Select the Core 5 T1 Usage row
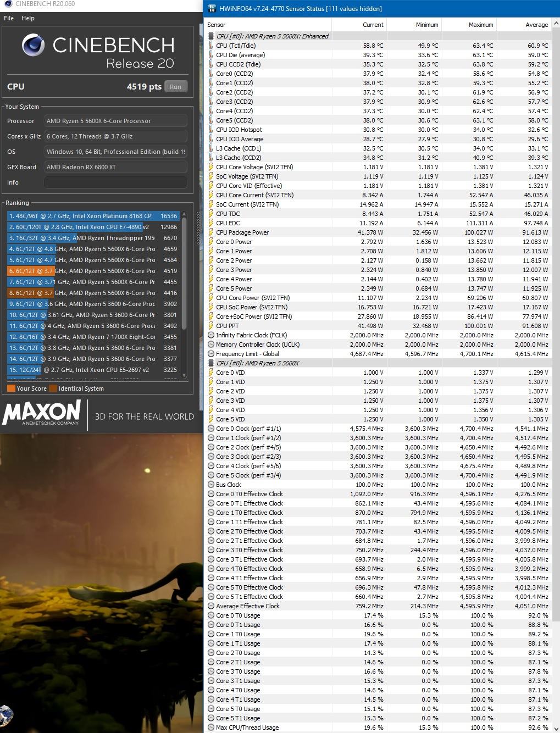 click(x=378, y=718)
